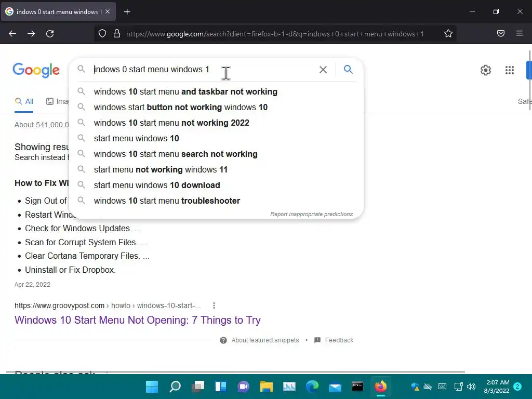Bookmark this page with the star icon
The height and width of the screenshot is (399, 532).
(x=448, y=33)
